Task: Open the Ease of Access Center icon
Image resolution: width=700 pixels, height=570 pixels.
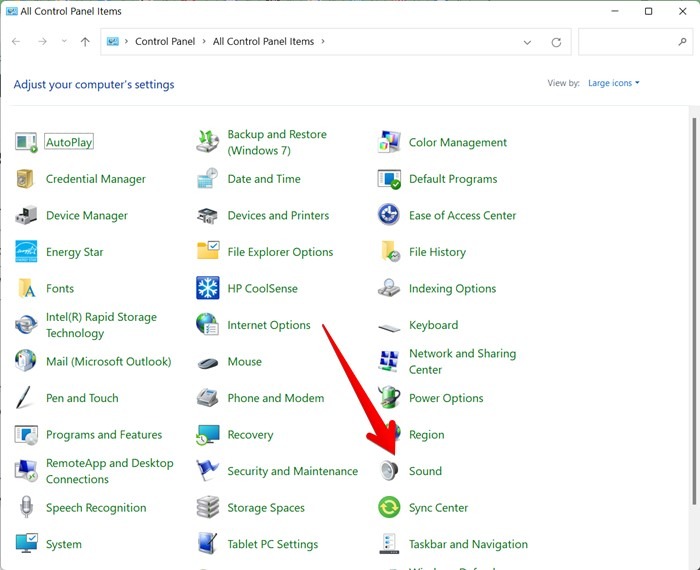Action: [389, 215]
